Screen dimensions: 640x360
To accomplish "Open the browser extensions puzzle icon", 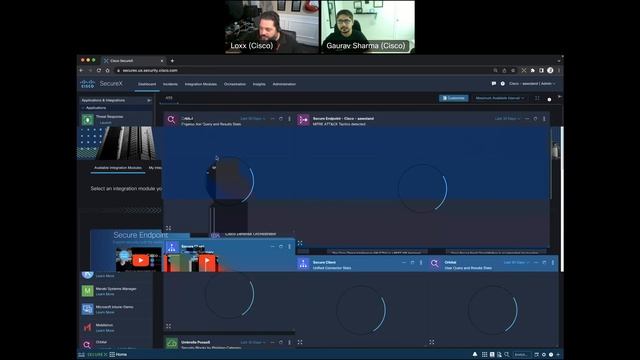I will (x=533, y=70).
